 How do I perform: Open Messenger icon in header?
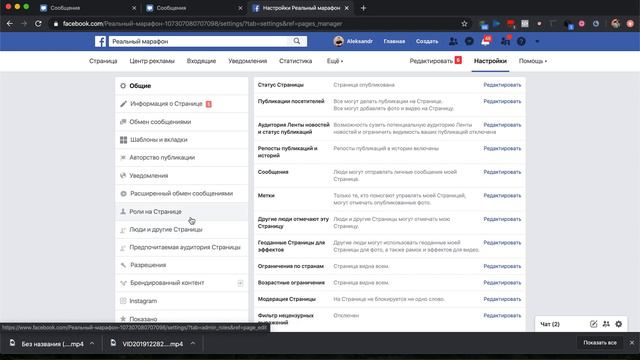469,41
